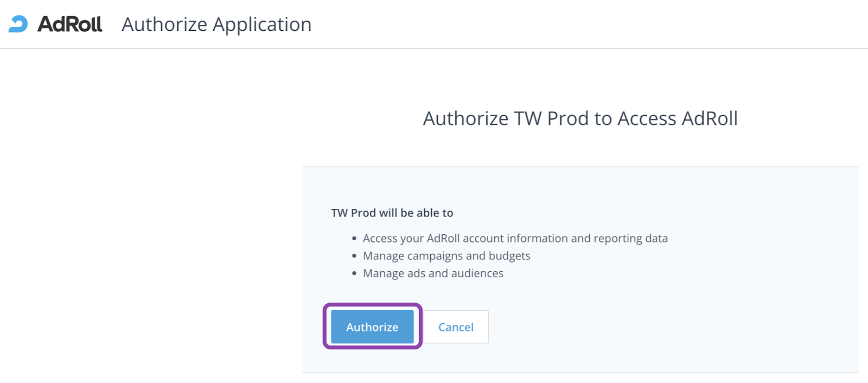Click the Authorize Application header title

(x=216, y=24)
